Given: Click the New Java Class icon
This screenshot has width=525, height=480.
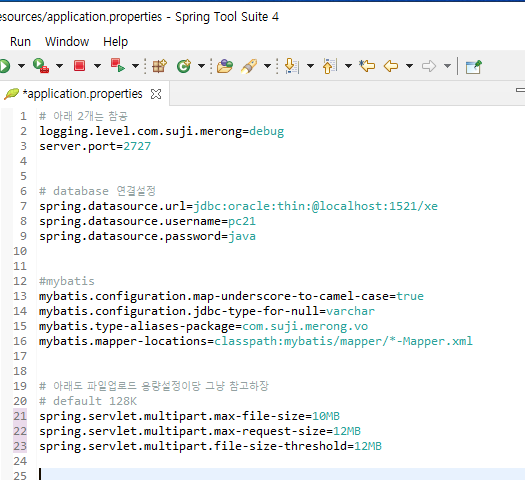Looking at the screenshot, I should tap(184, 66).
